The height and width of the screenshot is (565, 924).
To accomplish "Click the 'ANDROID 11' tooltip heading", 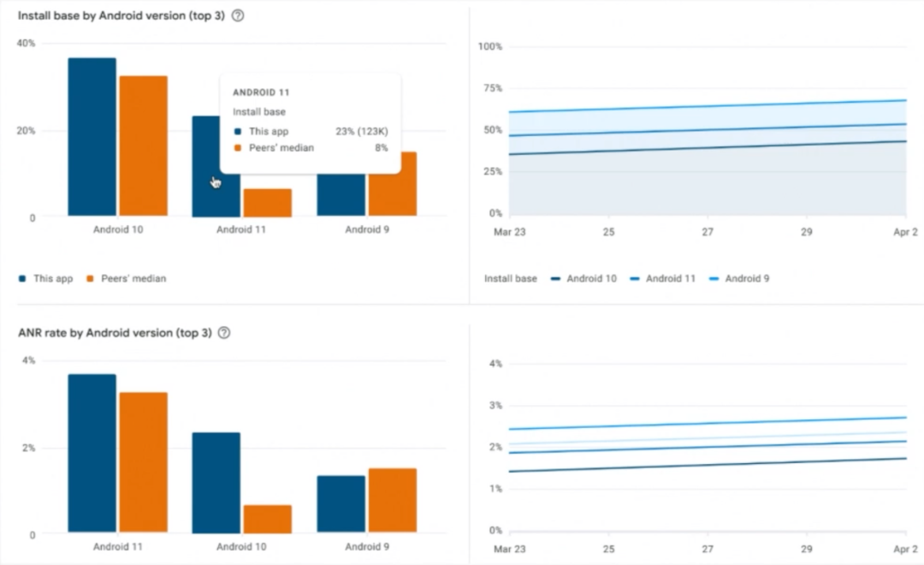I will [x=261, y=92].
